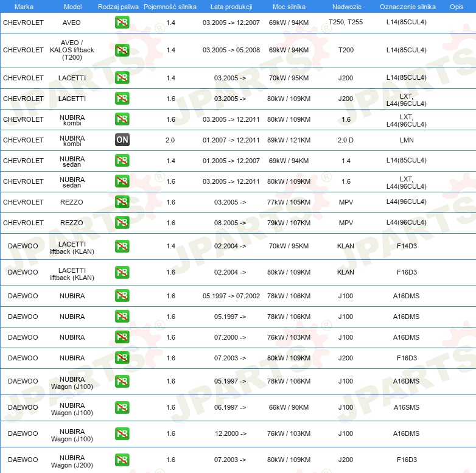Click the LMN engine code cell
The image size is (476, 473).
pos(407,140)
